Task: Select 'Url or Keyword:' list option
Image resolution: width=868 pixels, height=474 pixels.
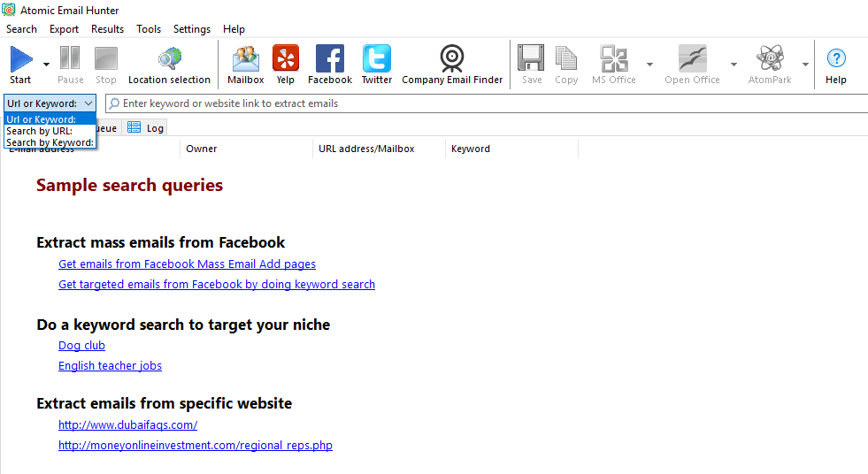Action: pyautogui.click(x=50, y=119)
